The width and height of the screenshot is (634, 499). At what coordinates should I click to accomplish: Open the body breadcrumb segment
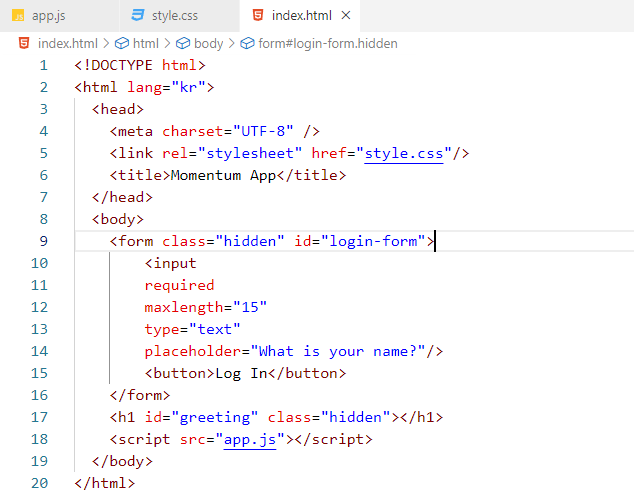[x=208, y=43]
